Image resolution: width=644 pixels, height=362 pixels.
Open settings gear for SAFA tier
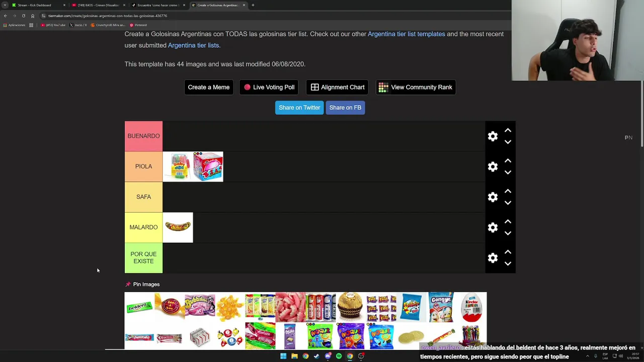click(493, 197)
